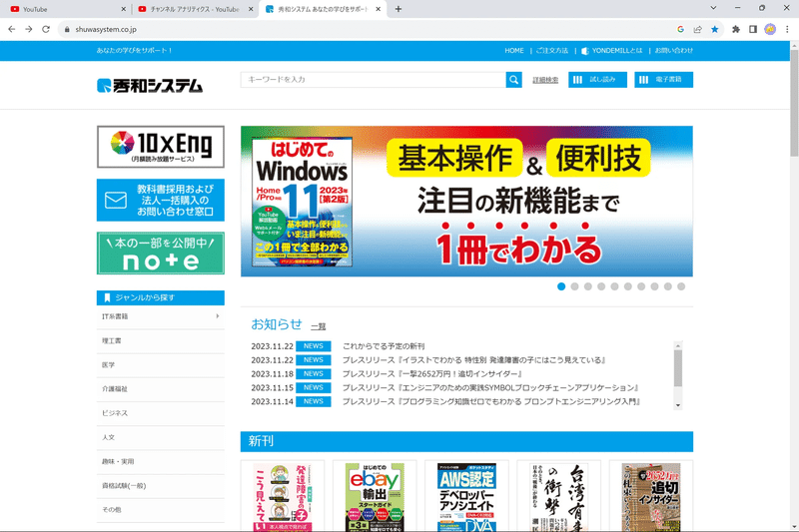
Task: Open the side panel icon
Action: (753, 30)
